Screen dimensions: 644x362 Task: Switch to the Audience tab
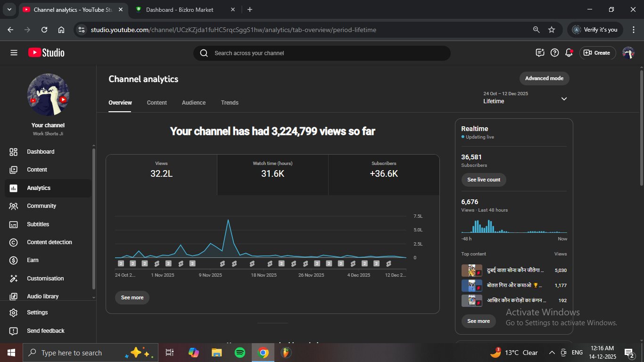[194, 103]
